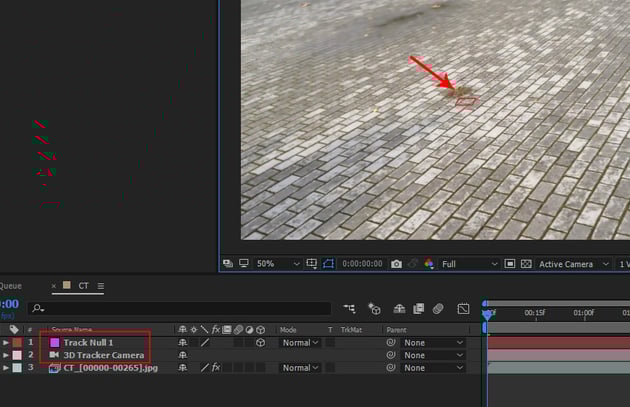The height and width of the screenshot is (407, 630).
Task: Open the Mode dropdown for Track Null 1
Action: 300,343
